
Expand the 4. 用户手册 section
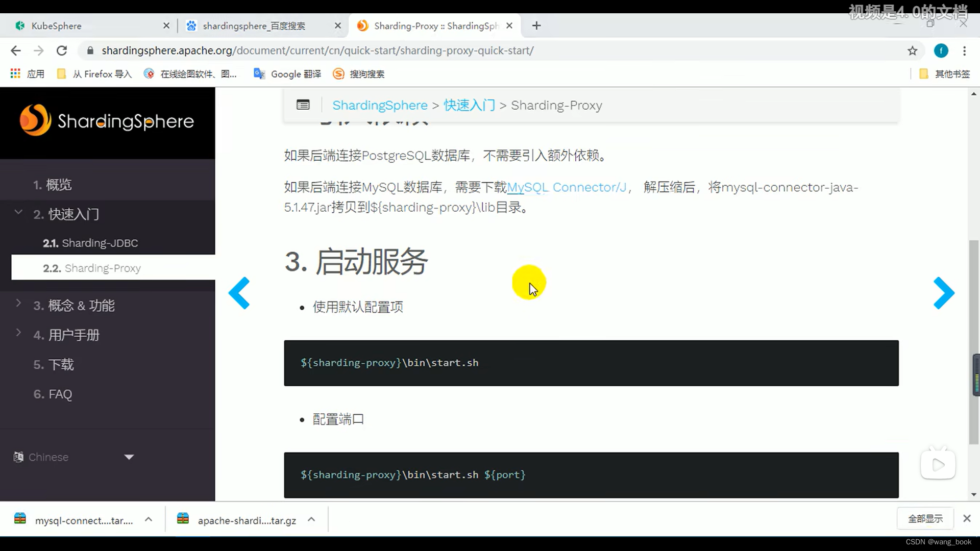18,333
